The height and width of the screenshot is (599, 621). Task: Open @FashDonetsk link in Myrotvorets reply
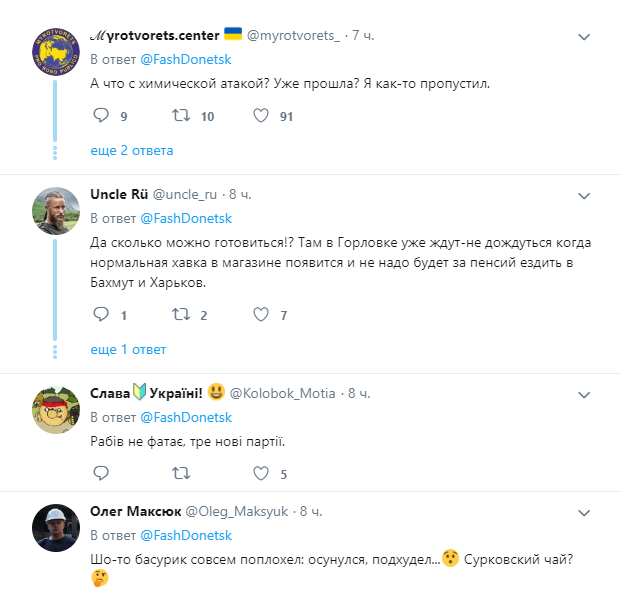pyautogui.click(x=186, y=60)
